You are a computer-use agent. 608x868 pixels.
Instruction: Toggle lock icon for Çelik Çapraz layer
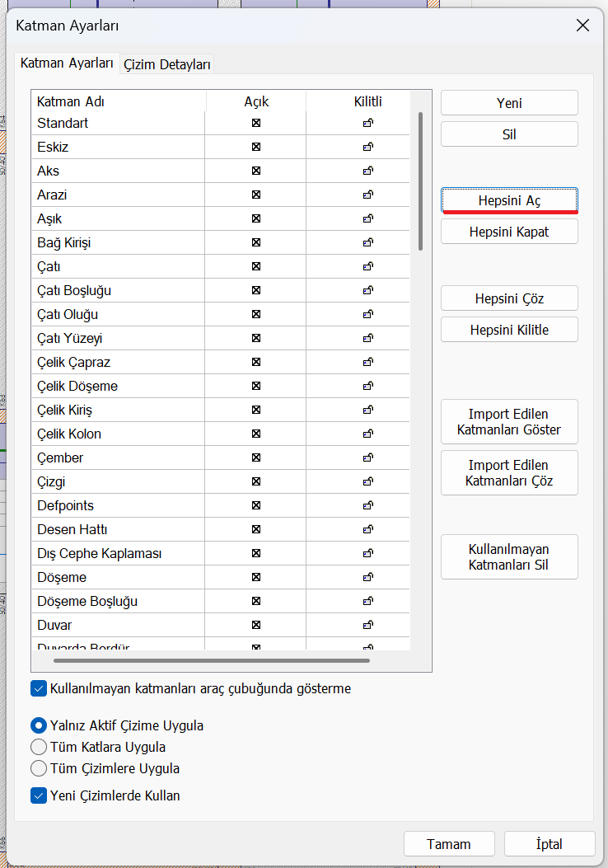[x=368, y=362]
